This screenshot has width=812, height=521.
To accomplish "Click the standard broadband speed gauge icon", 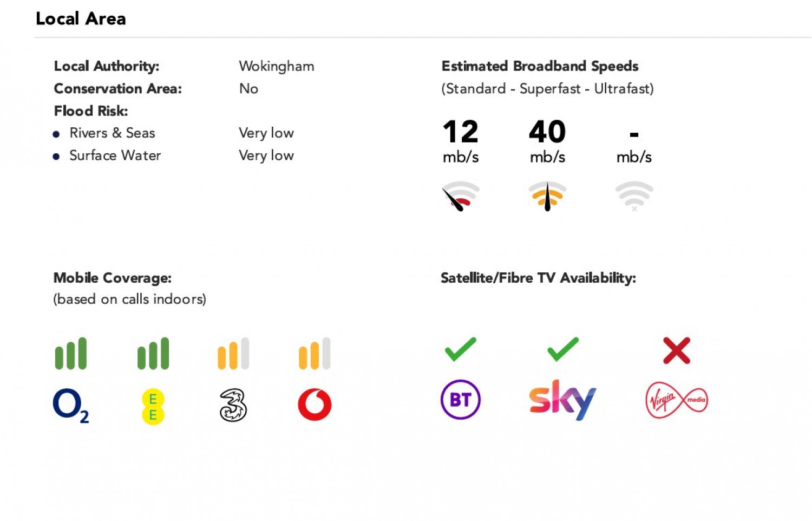I will tap(460, 196).
